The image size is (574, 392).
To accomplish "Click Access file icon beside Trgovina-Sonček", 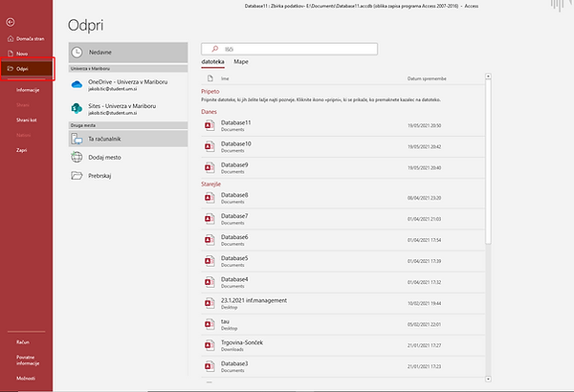I will click(x=210, y=345).
